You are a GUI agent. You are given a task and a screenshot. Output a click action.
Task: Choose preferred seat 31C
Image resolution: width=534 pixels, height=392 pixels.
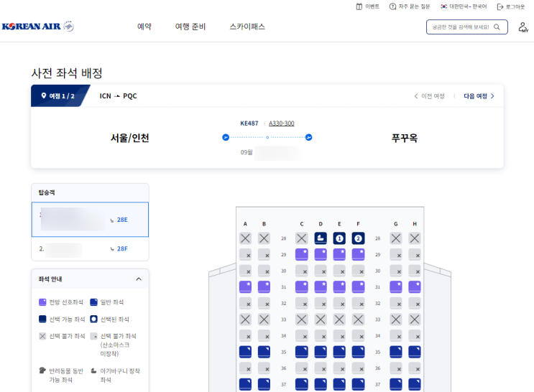tap(301, 287)
